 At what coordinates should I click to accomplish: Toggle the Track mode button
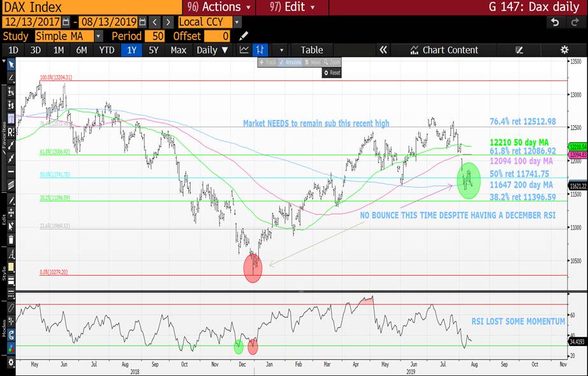[268, 63]
